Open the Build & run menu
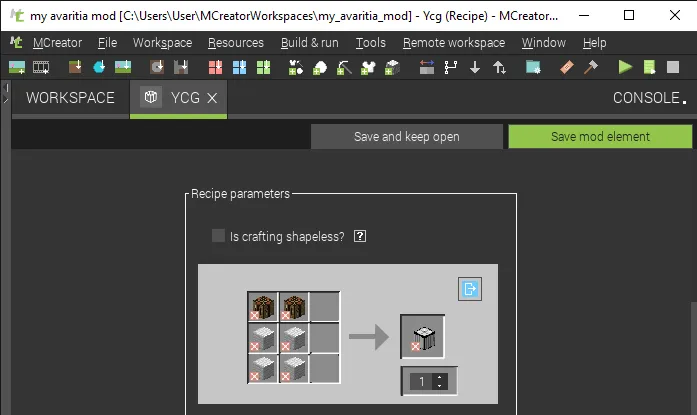This screenshot has width=697, height=415. point(309,43)
